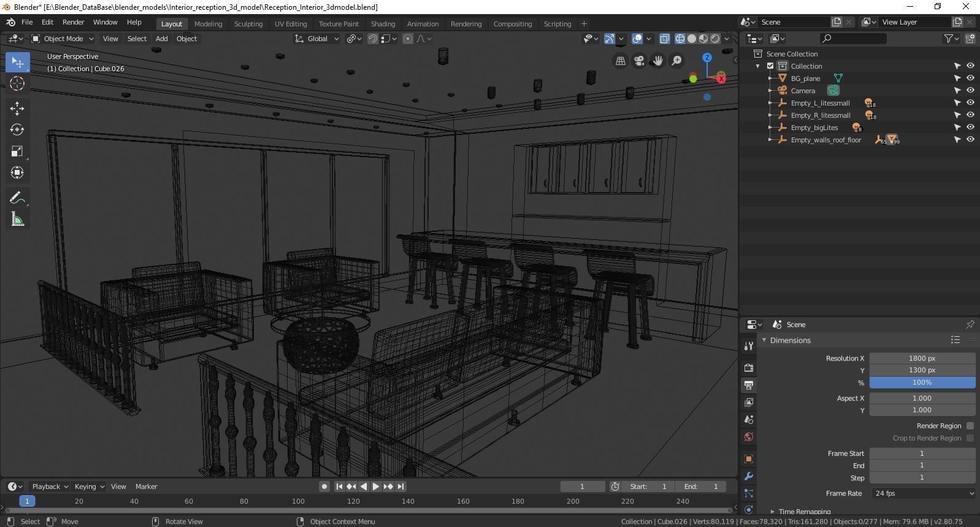Select the Move tool

point(17,109)
